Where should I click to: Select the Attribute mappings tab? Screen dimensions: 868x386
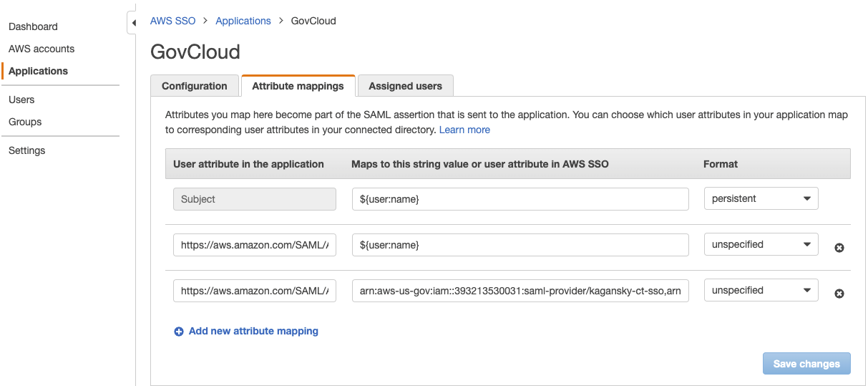coord(298,86)
